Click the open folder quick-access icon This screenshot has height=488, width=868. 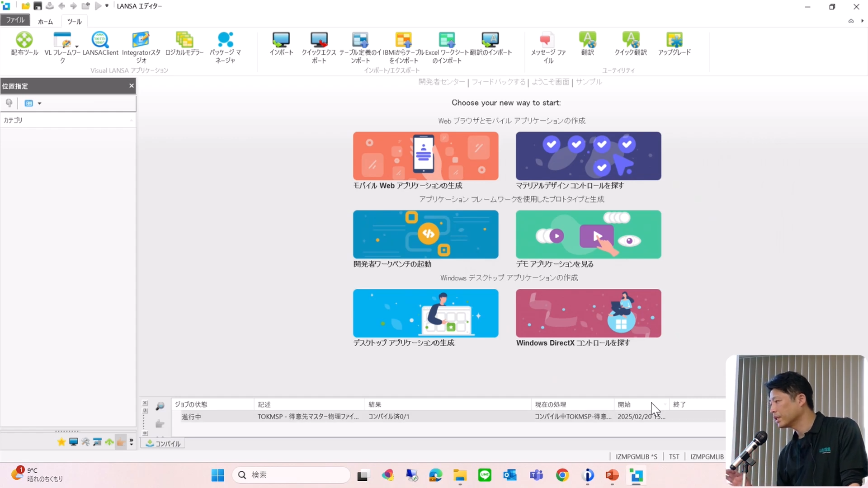25,6
